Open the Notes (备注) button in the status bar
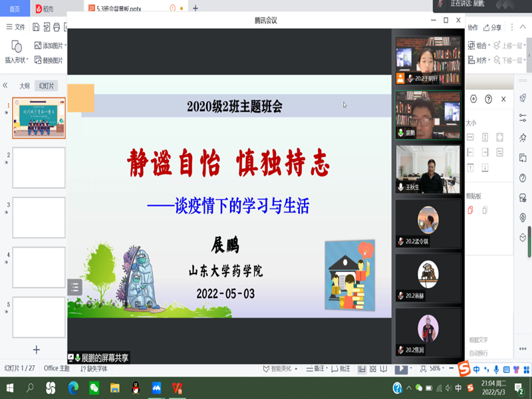 coord(319,368)
